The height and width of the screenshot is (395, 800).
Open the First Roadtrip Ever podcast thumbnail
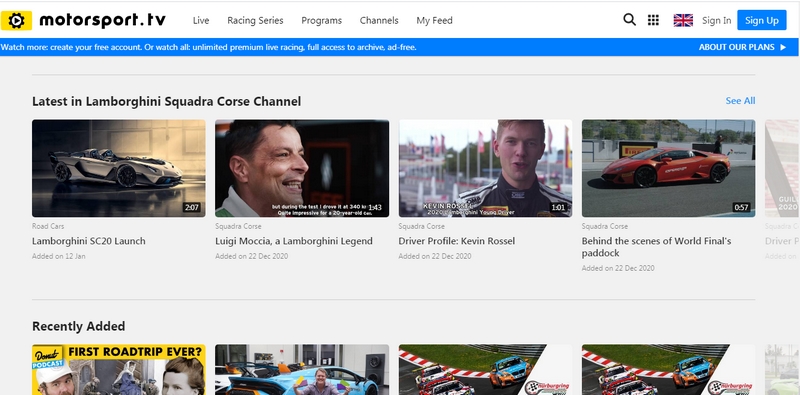(x=119, y=369)
